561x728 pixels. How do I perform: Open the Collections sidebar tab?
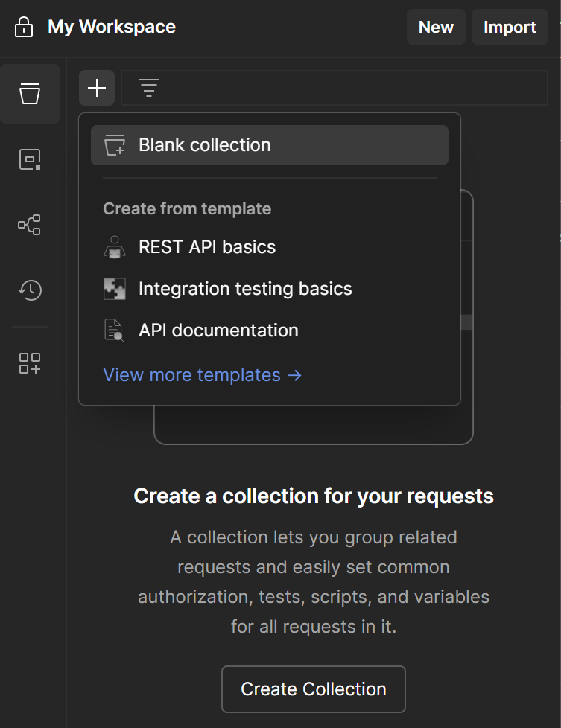pos(30,94)
